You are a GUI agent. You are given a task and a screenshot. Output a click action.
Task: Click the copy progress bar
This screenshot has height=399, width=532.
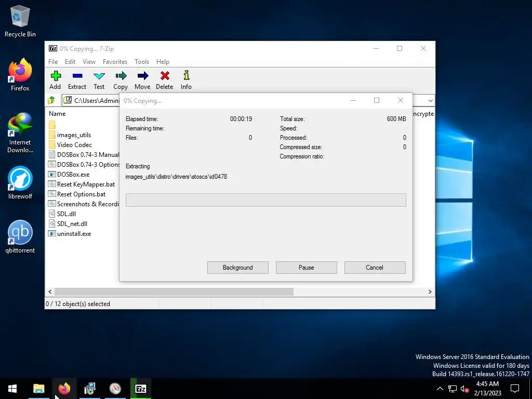[x=265, y=200]
